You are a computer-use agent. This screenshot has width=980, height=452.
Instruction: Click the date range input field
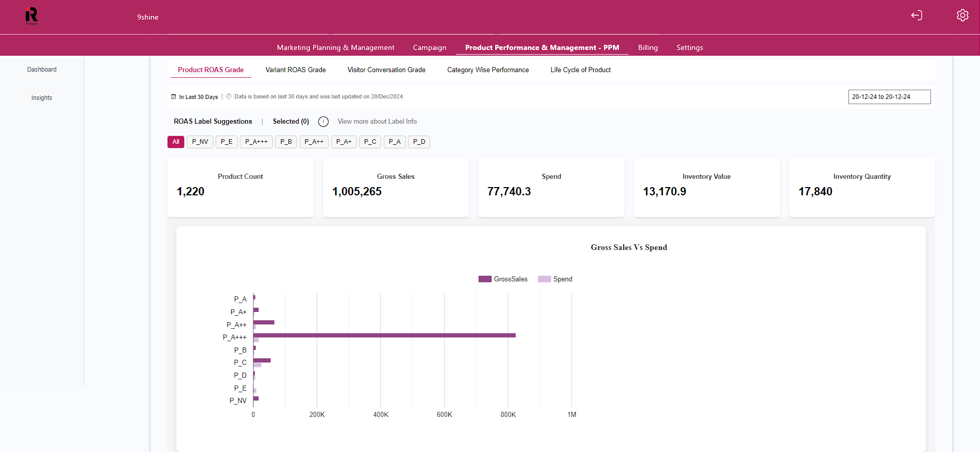coord(889,97)
